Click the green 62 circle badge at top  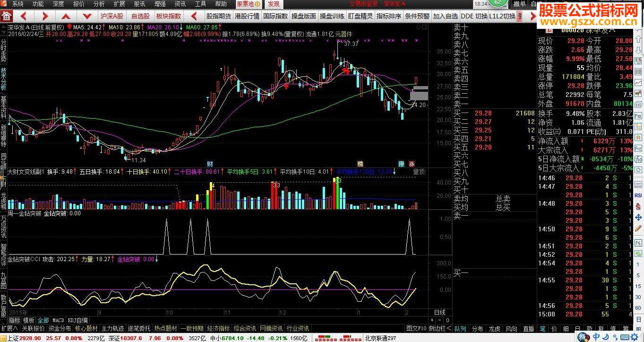[498, 3]
